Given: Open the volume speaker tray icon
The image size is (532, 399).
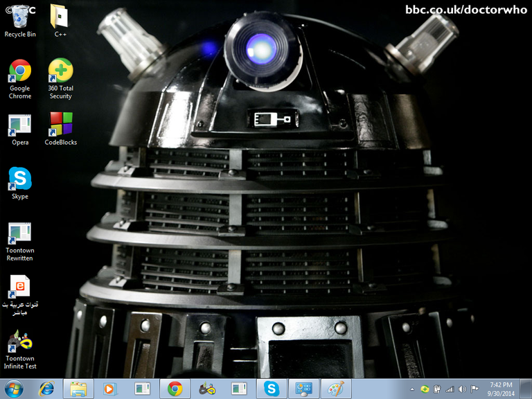Looking at the screenshot, I should [462, 389].
